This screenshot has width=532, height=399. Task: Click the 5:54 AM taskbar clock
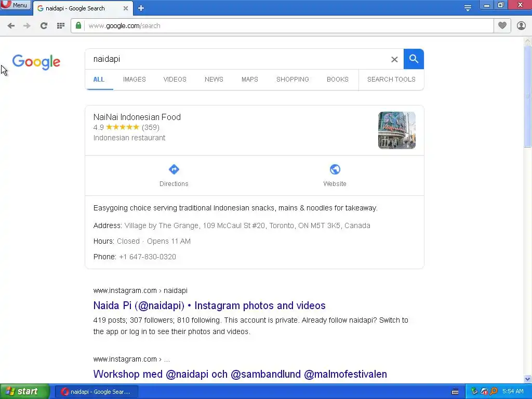coord(513,392)
